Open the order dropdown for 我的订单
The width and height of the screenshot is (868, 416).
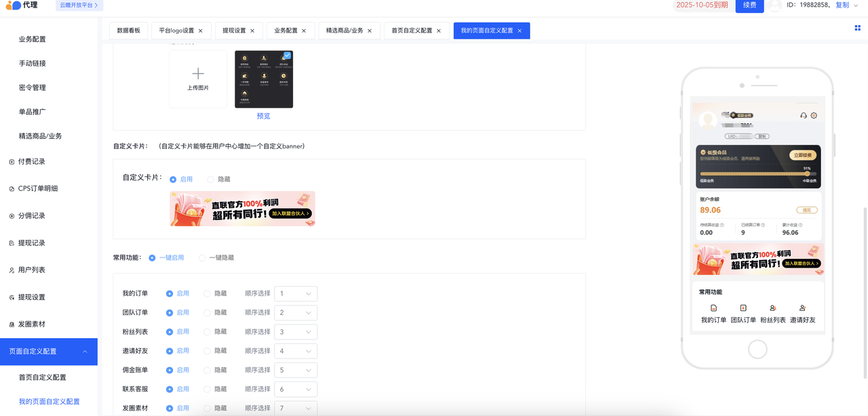coord(296,294)
